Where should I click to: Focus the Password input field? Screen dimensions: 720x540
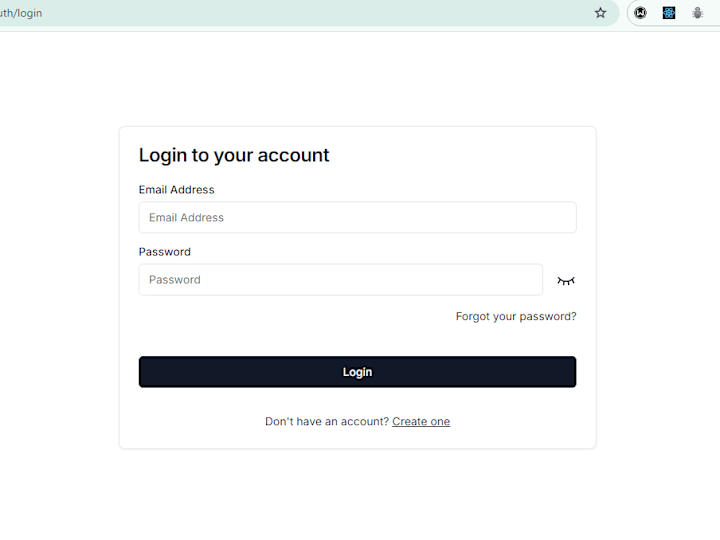341,280
